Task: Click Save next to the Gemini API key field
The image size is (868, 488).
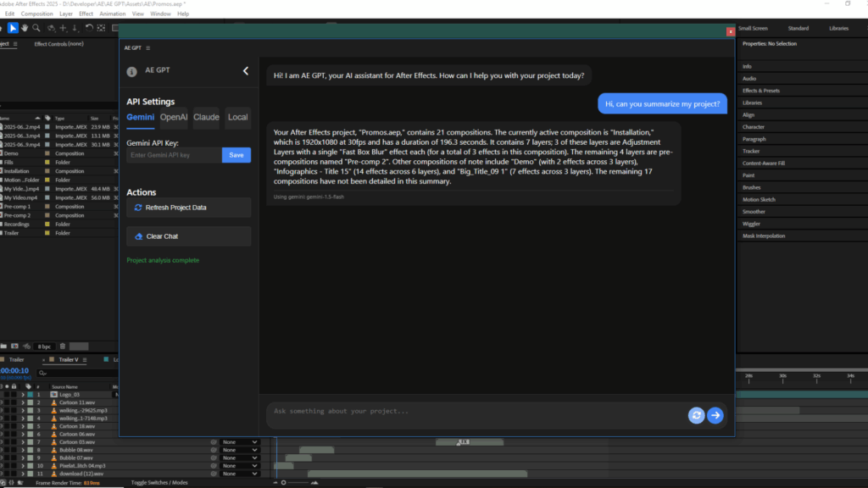Action: 235,155
